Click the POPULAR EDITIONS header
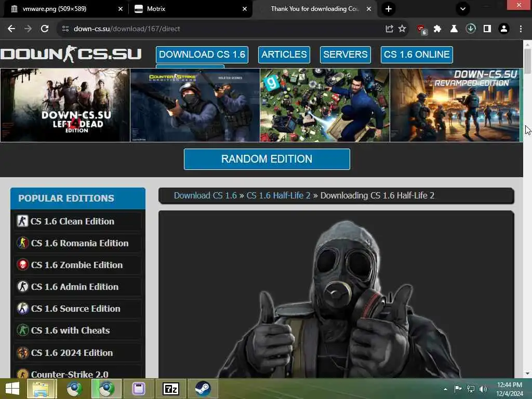 [78, 198]
